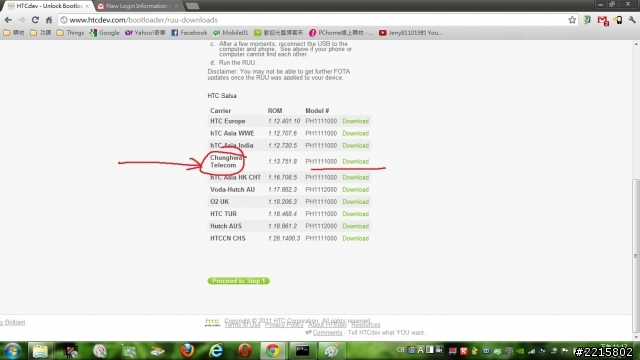Select the PH1112000 model of Voda-Hutch AU
Viewport: 640px width, 360px height.
click(x=321, y=190)
